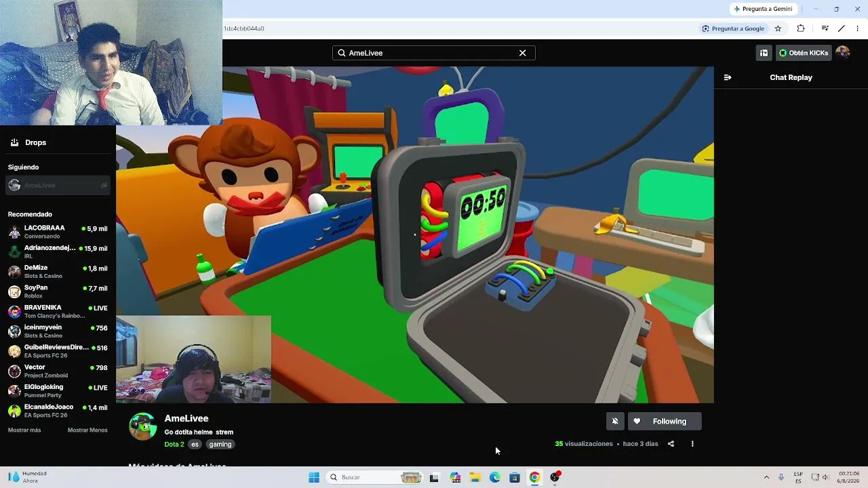This screenshot has height=488, width=868.
Task: Click the Drops sidebar label
Action: point(36,142)
